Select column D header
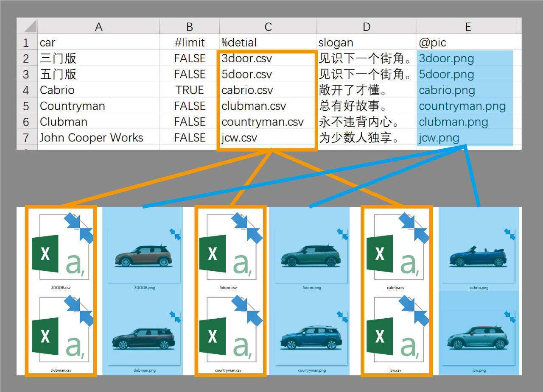This screenshot has height=392, width=543. coord(367,26)
